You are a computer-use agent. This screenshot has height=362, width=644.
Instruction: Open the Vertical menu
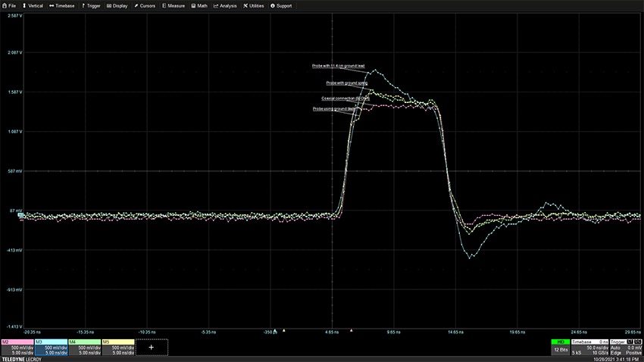click(33, 5)
